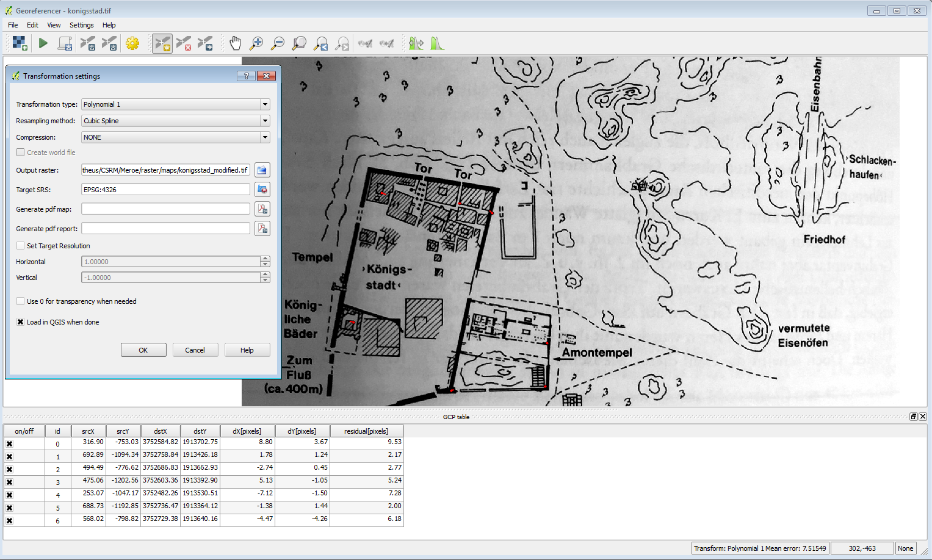Image resolution: width=932 pixels, height=560 pixels.
Task: Float the GCP table panel
Action: coord(914,417)
